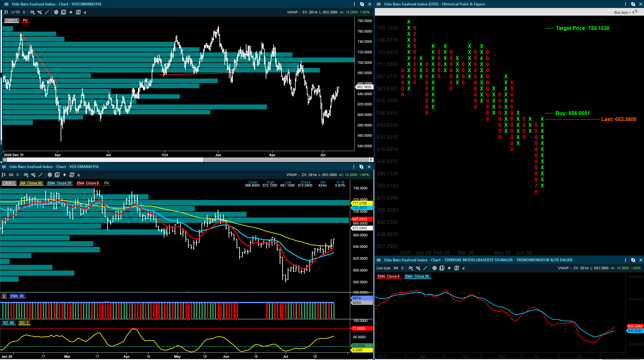The image size is (644, 360).
Task: Click search icon of 6M Volumanalyse window
Action: (x=361, y=167)
